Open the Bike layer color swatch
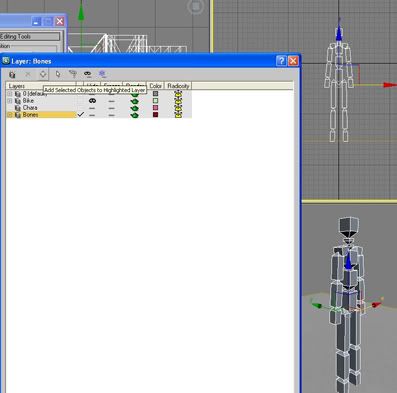Viewport: 397px width, 393px height. [155, 101]
